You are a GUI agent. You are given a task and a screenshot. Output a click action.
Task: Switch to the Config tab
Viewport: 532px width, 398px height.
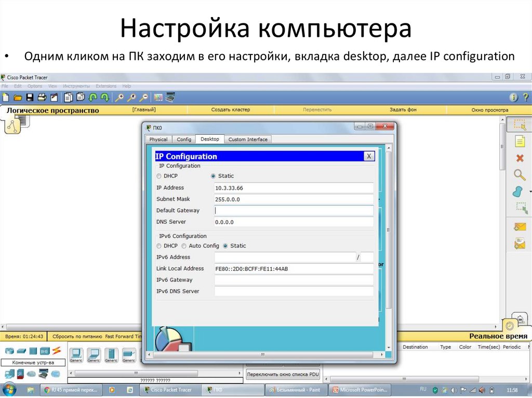184,140
